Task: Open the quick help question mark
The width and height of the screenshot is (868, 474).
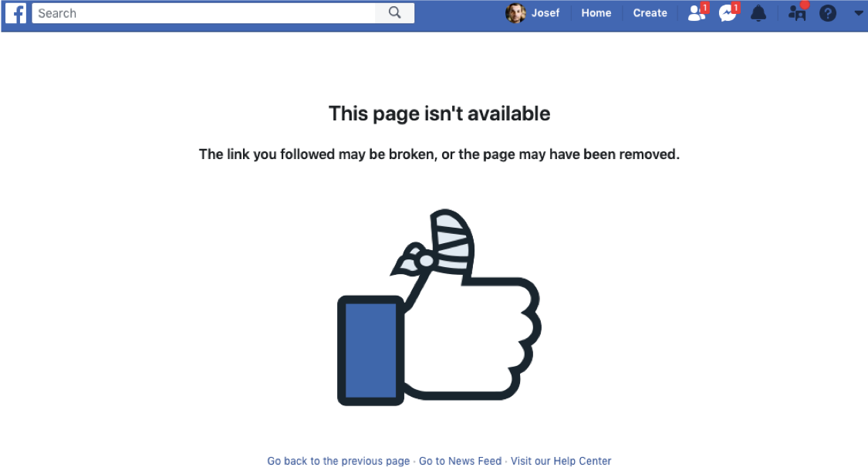Action: tap(828, 13)
